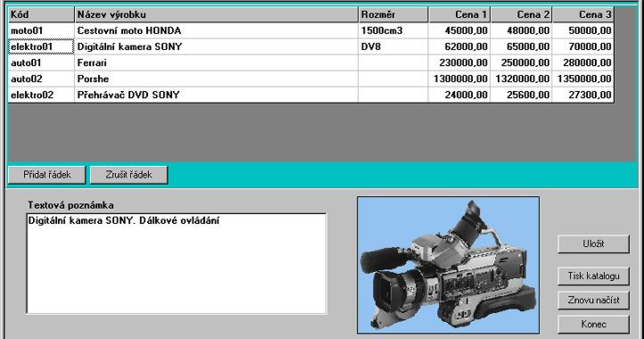
Task: Exit using the Konec button
Action: 593,324
